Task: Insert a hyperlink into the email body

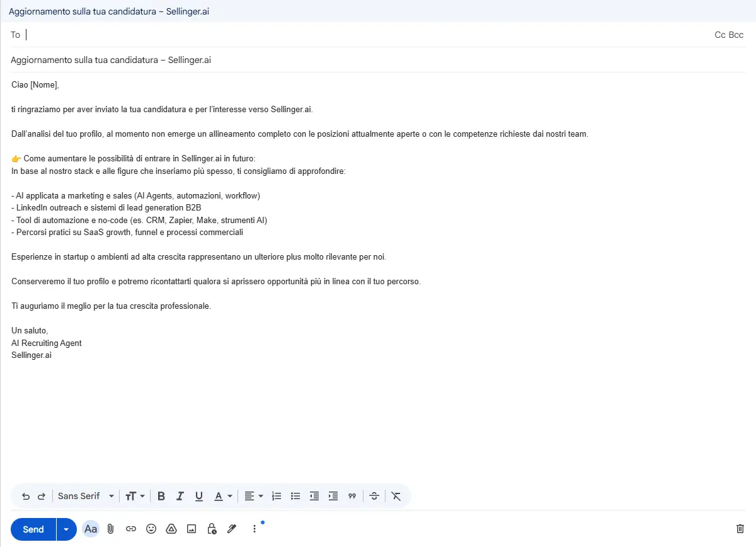Action: pyautogui.click(x=131, y=529)
